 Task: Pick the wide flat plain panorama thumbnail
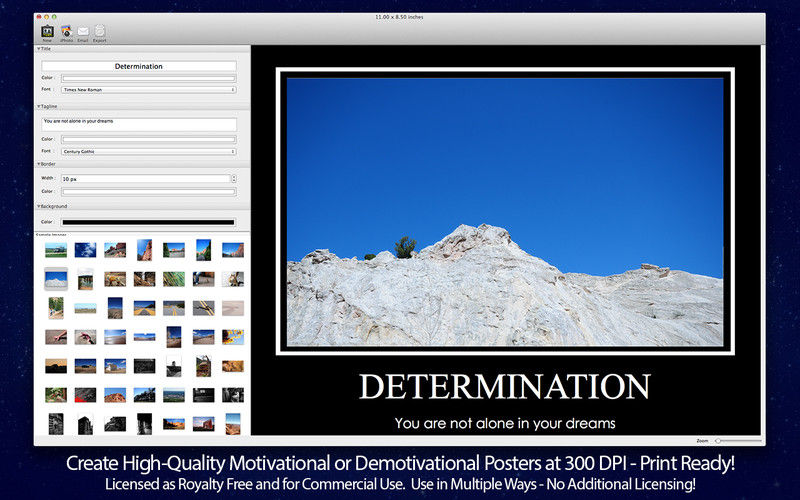point(85,308)
